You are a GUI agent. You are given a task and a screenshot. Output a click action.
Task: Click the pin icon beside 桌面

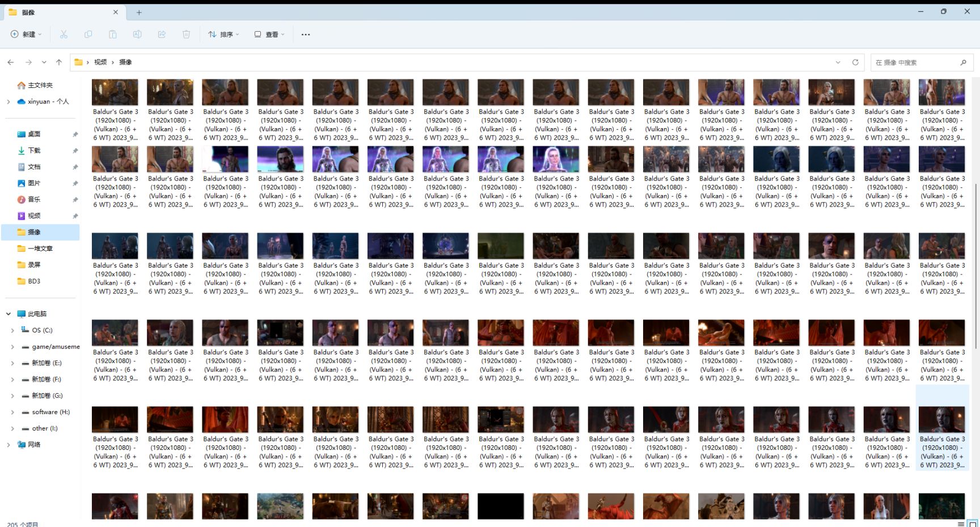tap(75, 134)
